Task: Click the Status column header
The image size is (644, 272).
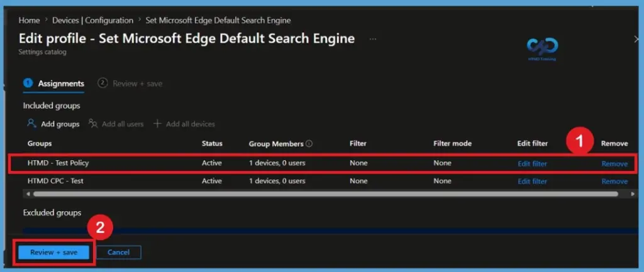Action: (212, 144)
